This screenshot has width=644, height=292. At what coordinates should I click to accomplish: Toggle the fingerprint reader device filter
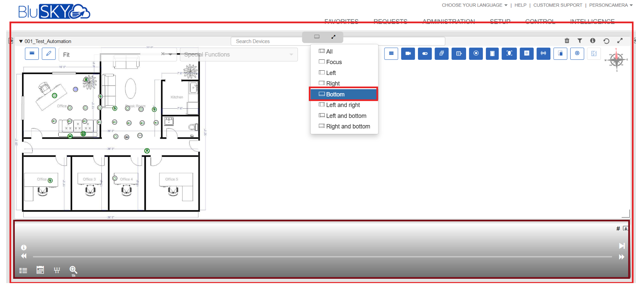[527, 54]
